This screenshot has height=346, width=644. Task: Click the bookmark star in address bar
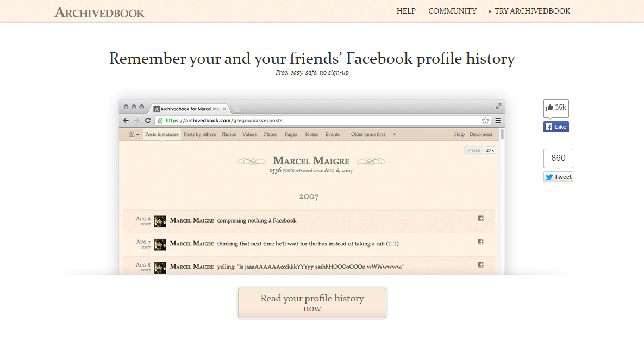point(485,120)
